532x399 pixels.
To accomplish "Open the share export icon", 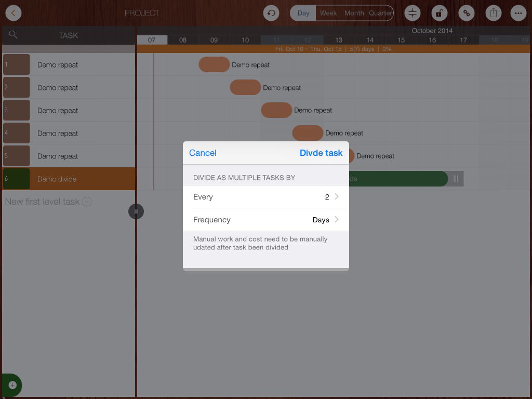I will (x=494, y=13).
